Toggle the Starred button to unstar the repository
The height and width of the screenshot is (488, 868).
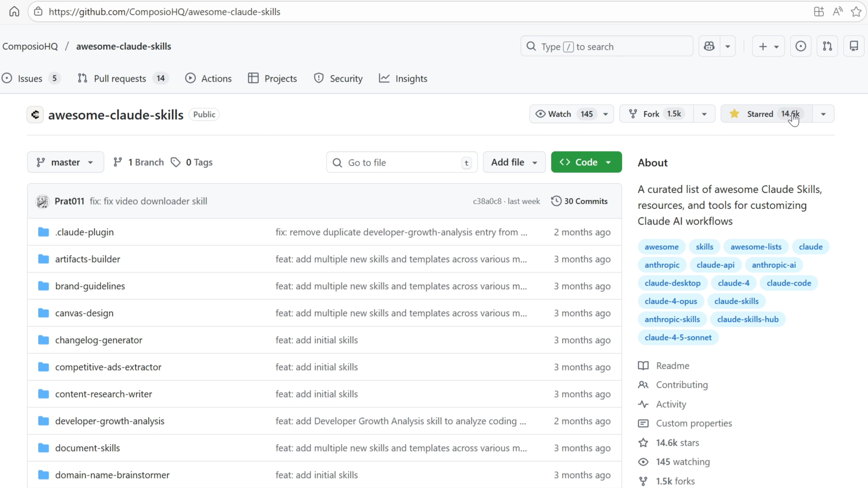(759, 114)
